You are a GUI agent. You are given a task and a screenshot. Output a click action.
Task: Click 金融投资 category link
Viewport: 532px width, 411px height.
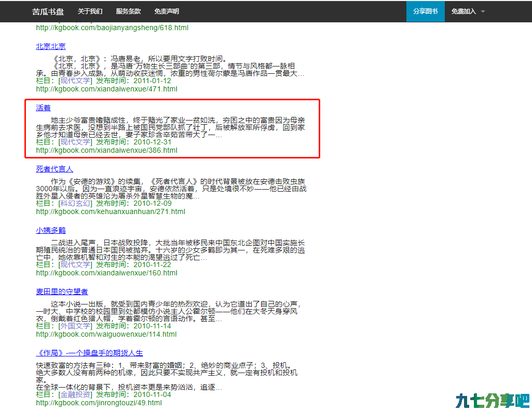(75, 394)
